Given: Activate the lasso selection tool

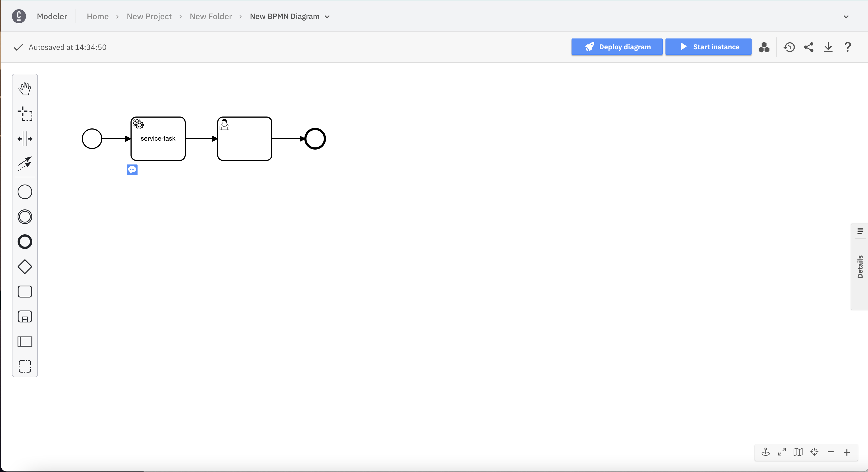Looking at the screenshot, I should (25, 114).
